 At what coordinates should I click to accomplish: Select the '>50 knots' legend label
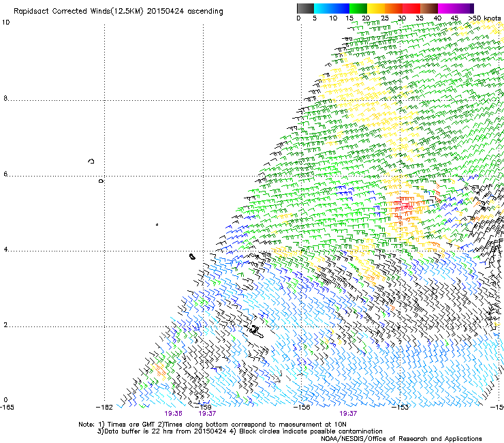click(485, 18)
